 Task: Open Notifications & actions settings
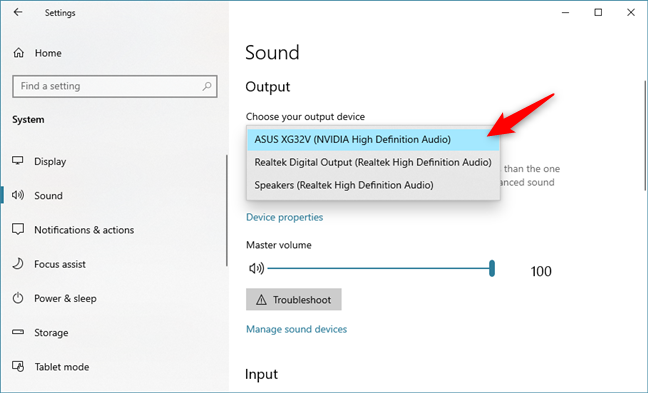[x=84, y=230]
